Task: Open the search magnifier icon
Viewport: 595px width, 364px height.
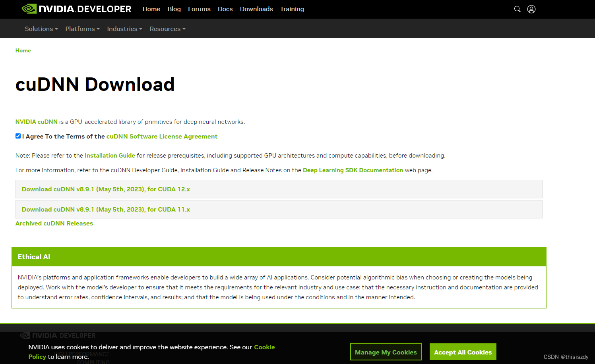Action: 517,9
